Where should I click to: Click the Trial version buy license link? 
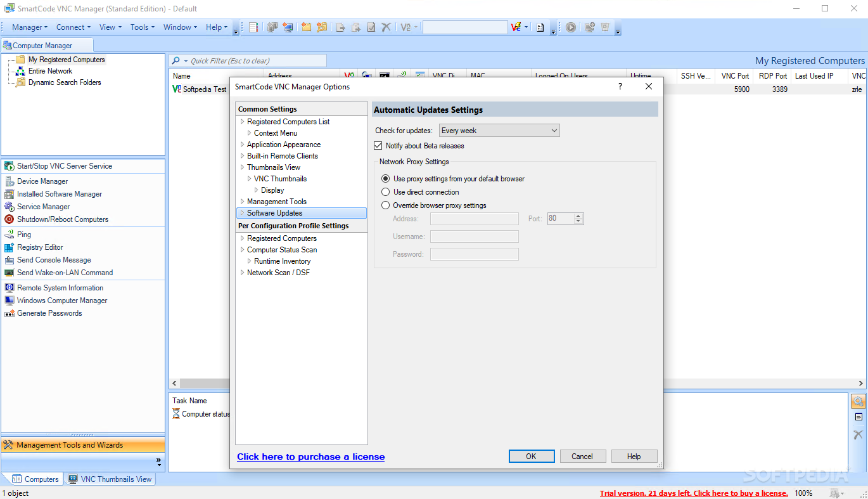(694, 493)
